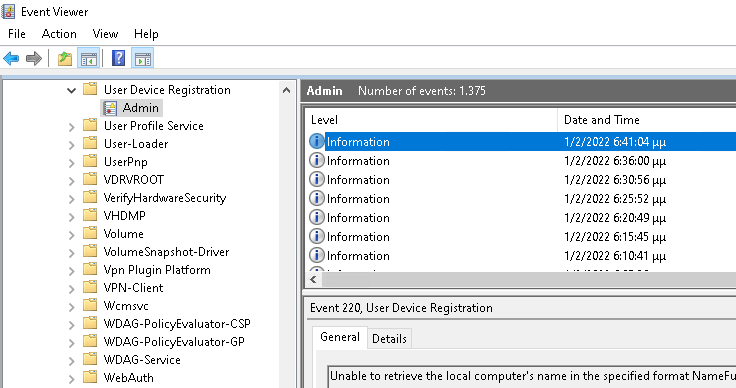
Task: Open the Help menu
Action: [x=146, y=34]
